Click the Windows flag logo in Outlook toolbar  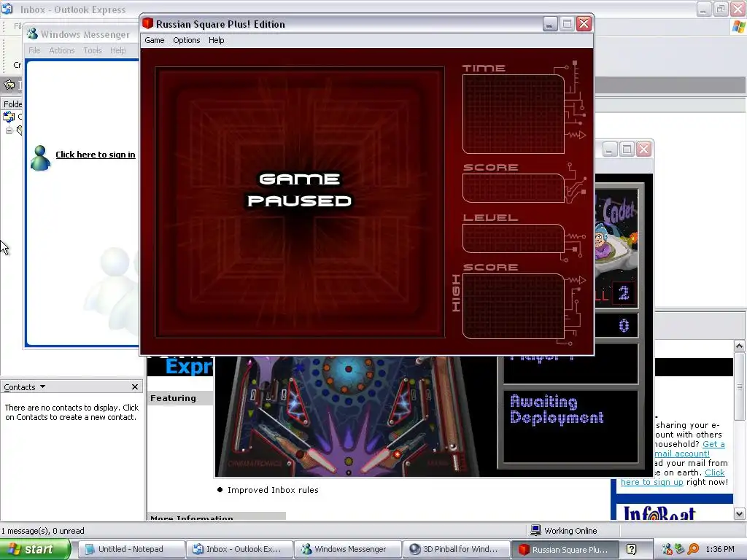click(740, 27)
